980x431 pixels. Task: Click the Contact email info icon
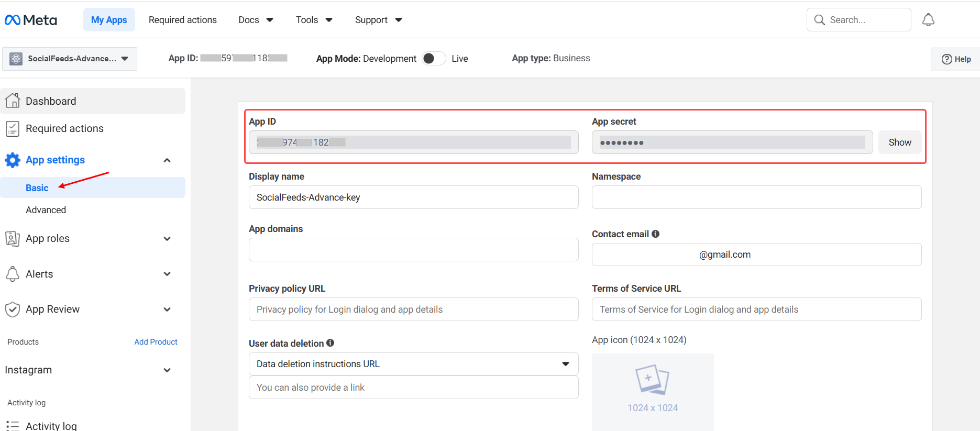point(655,234)
